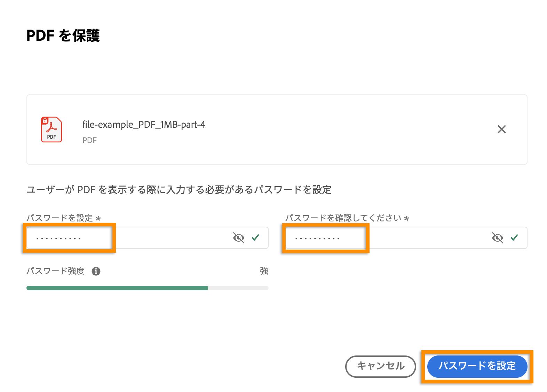Click the PDF file type label
This screenshot has height=392, width=547.
click(x=89, y=140)
